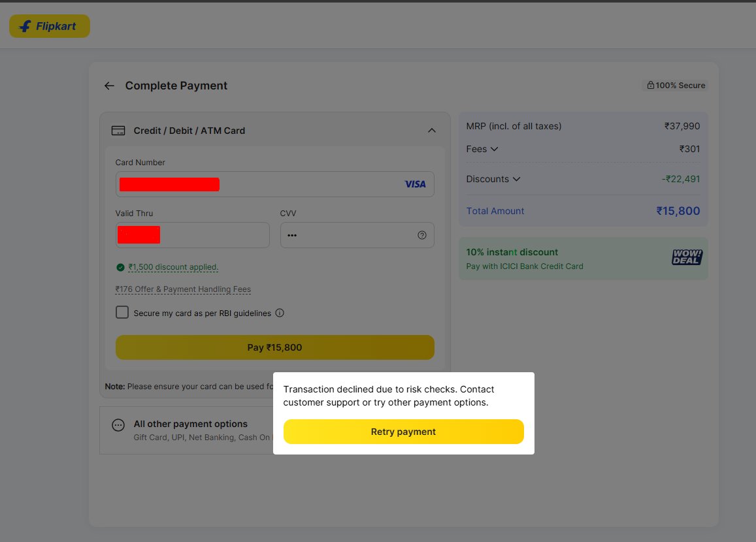Check Secure my card as per RBI guidelines
The width and height of the screenshot is (756, 542).
coord(122,312)
